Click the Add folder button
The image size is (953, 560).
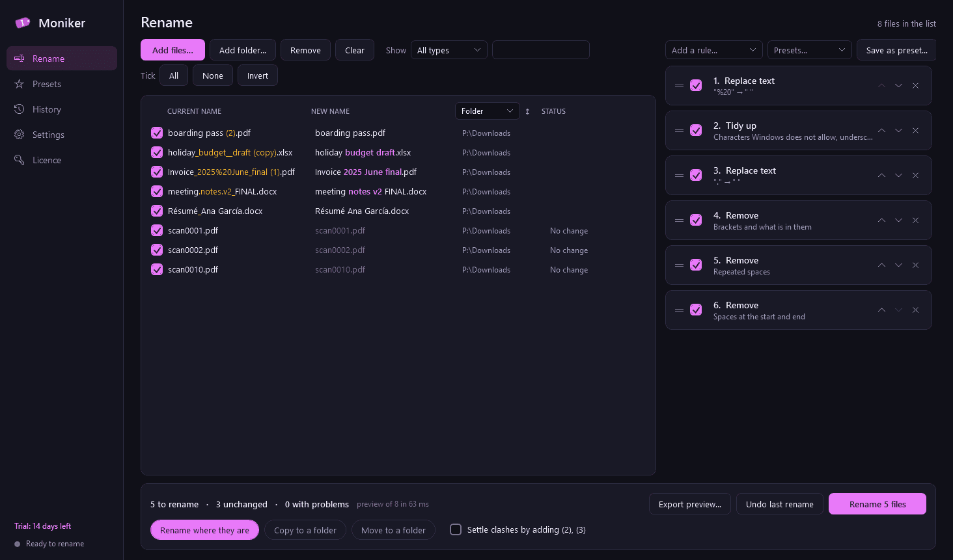243,50
